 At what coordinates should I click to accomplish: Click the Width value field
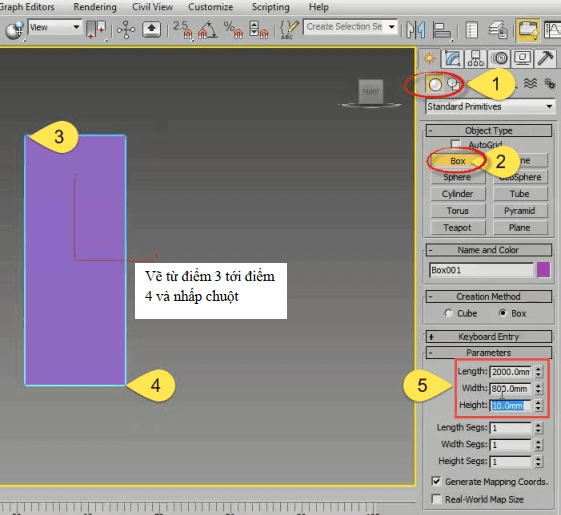511,389
